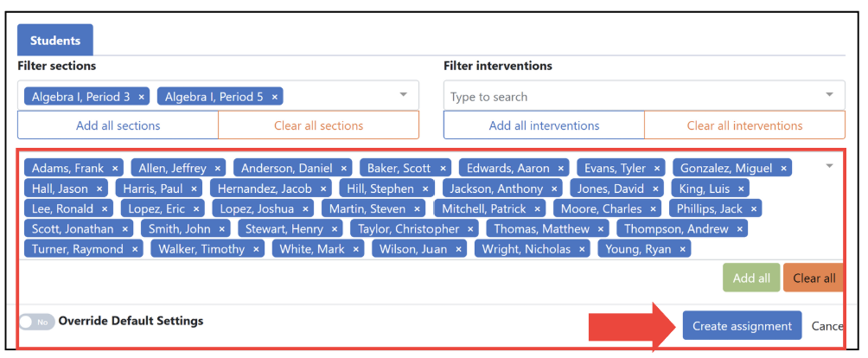This screenshot has width=868, height=358.
Task: Click Clear all interventions button
Action: coord(744,125)
